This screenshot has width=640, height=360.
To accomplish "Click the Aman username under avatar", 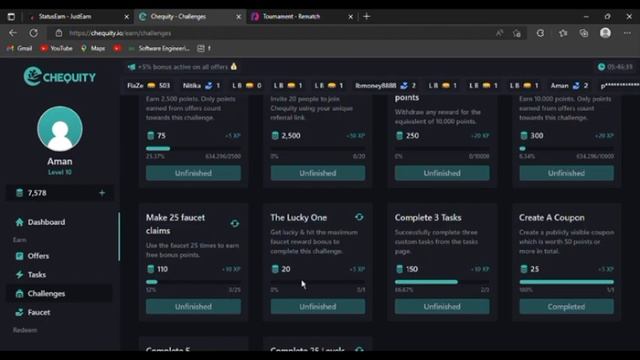I will tap(60, 161).
